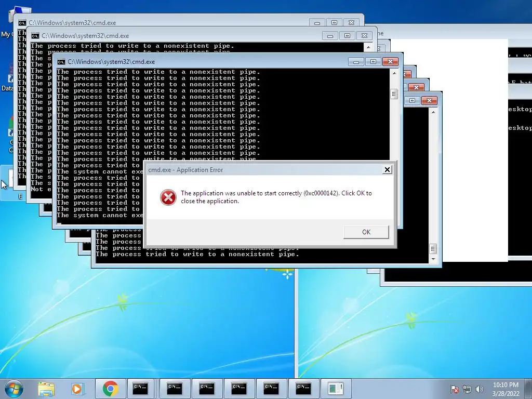
Task: Open Action Center flag in system tray
Action: [x=454, y=389]
